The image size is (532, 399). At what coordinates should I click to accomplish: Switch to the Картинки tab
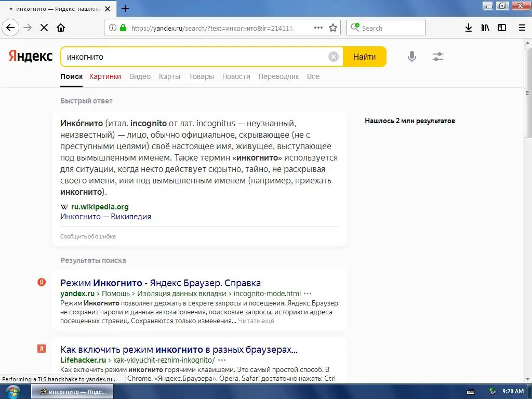pos(105,77)
